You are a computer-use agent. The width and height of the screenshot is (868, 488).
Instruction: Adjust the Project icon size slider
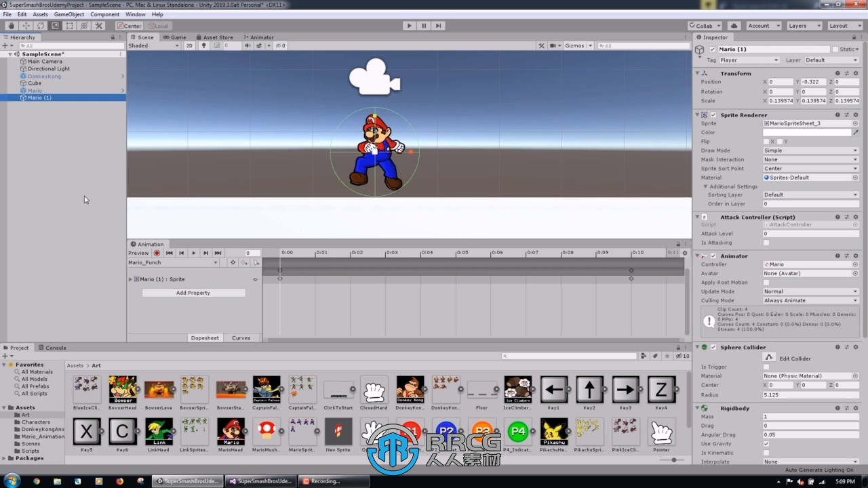pyautogui.click(x=673, y=460)
